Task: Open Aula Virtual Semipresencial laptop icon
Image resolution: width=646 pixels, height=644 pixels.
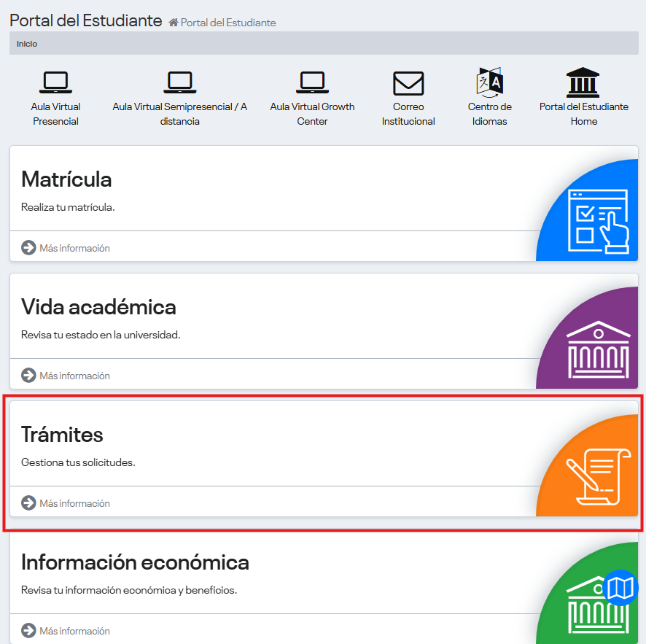Action: (179, 82)
